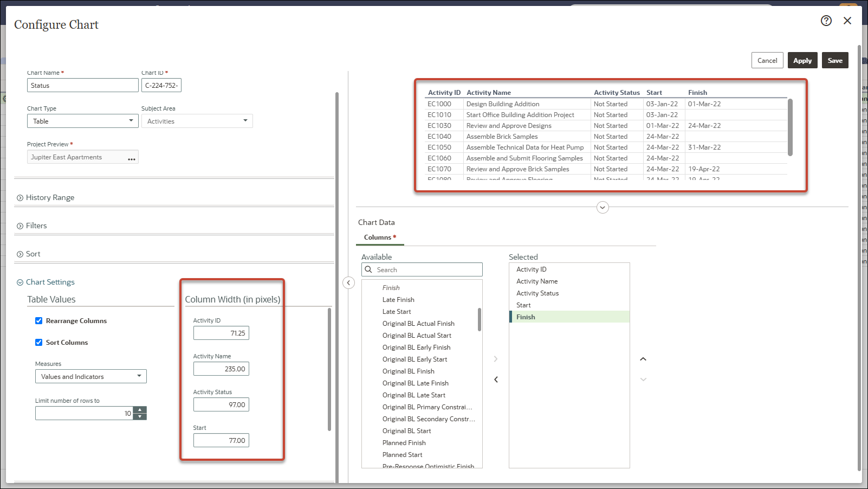
Task: Select Late Start in Available list
Action: (x=397, y=312)
